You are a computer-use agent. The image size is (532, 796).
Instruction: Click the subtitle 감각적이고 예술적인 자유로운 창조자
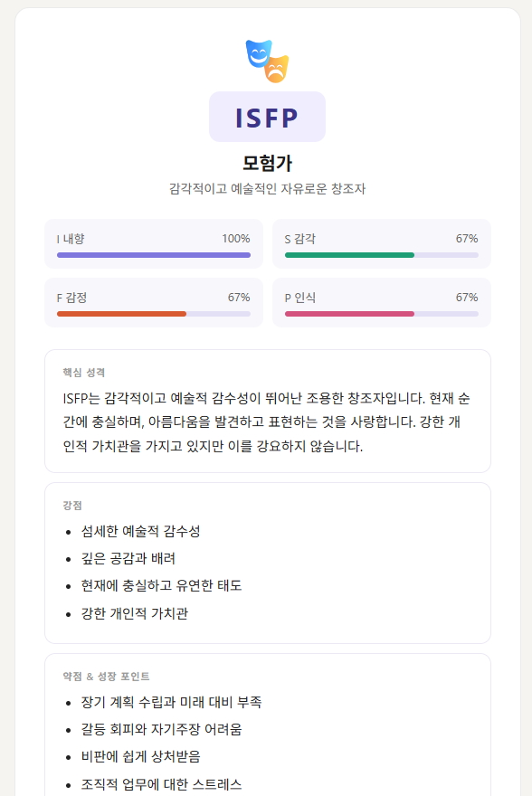coord(267,189)
